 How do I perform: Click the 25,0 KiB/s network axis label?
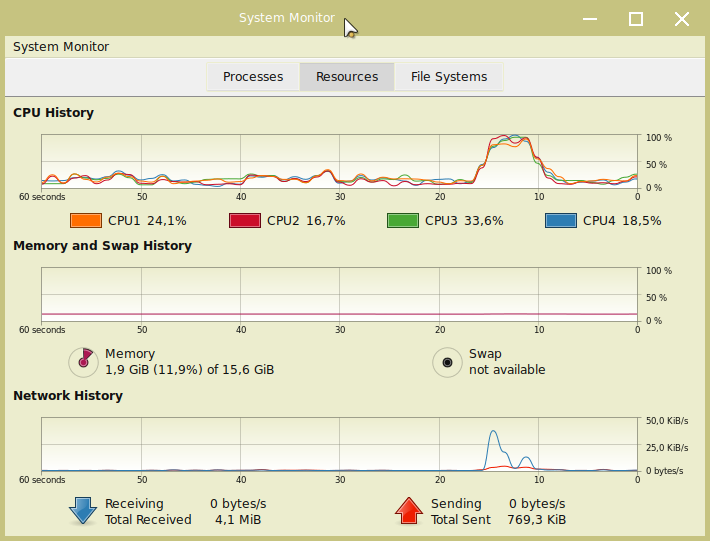coord(667,447)
